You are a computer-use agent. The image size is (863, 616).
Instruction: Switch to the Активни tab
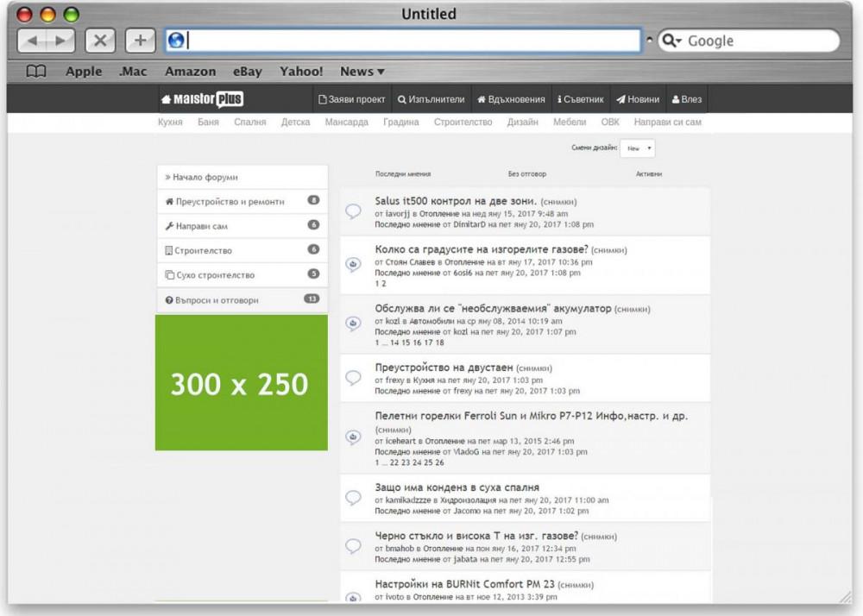(649, 174)
